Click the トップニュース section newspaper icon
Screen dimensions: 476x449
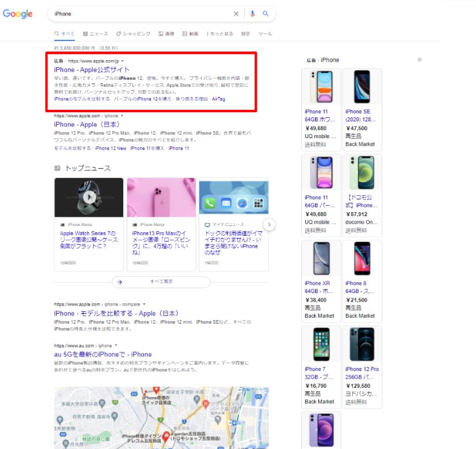[x=57, y=168]
